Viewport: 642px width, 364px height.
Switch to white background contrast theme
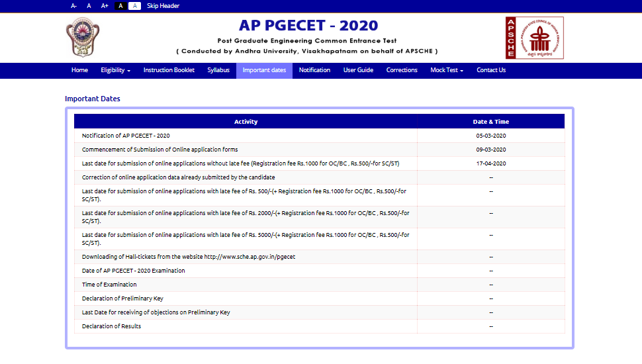[x=134, y=6]
